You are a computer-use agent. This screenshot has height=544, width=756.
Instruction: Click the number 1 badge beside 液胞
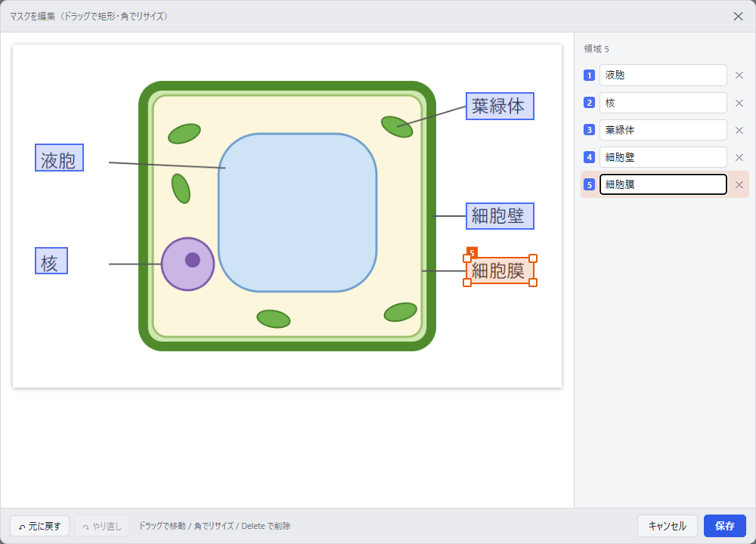point(589,75)
